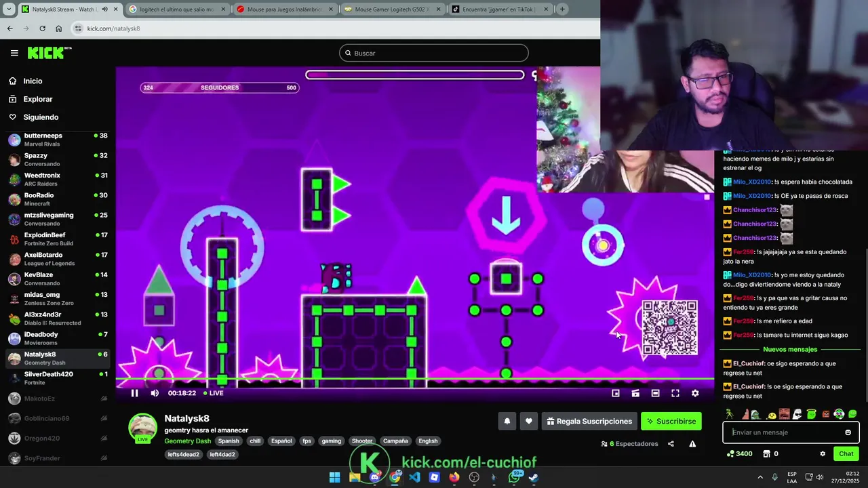This screenshot has height=488, width=868.
Task: Expand hidden system tray icons
Action: (759, 477)
